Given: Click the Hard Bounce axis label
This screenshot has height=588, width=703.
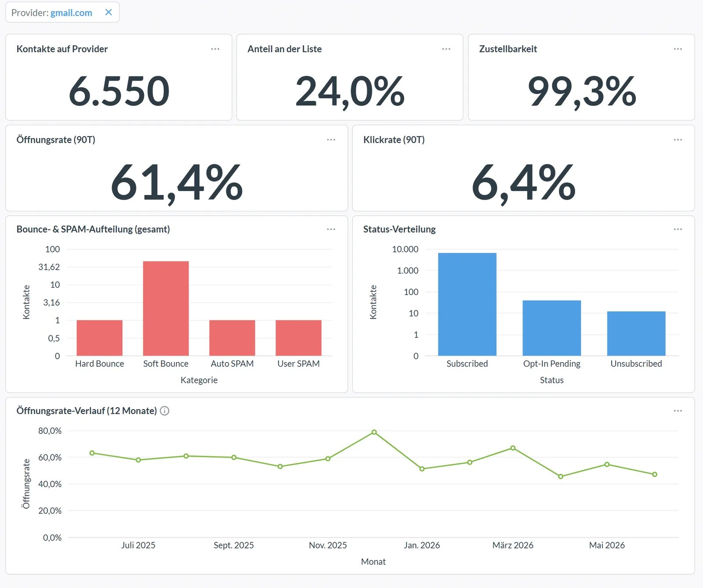Looking at the screenshot, I should [x=100, y=364].
